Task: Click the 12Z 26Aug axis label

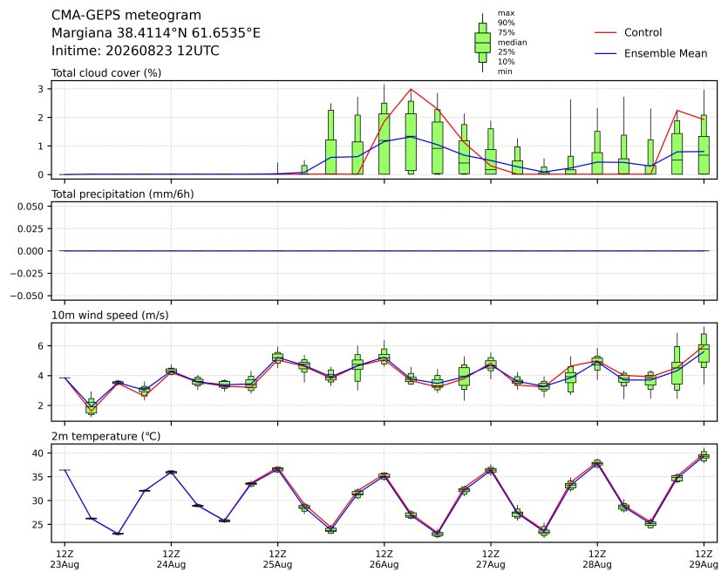Action: pos(384,560)
